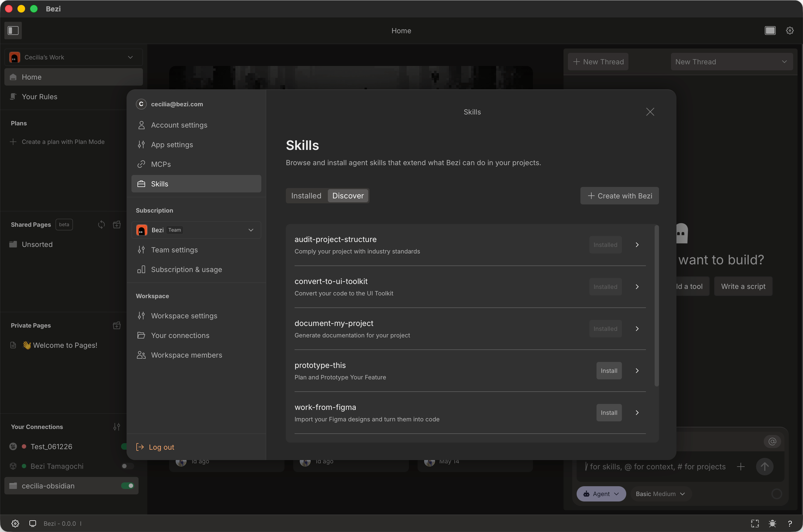This screenshot has width=803, height=532.
Task: Open the Agent mode dropdown
Action: click(601, 494)
